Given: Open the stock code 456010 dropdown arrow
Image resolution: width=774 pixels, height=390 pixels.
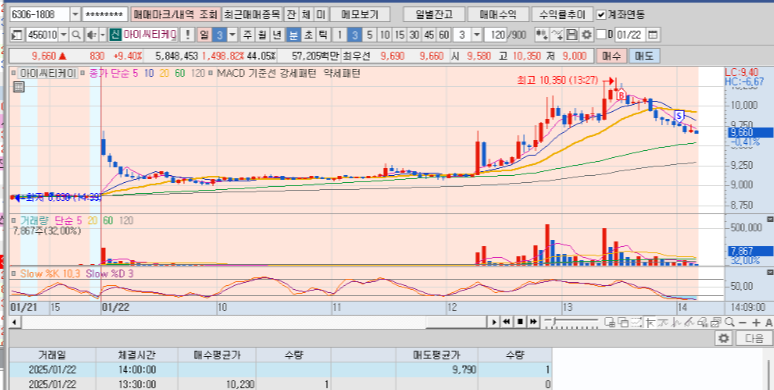Looking at the screenshot, I should (x=65, y=35).
